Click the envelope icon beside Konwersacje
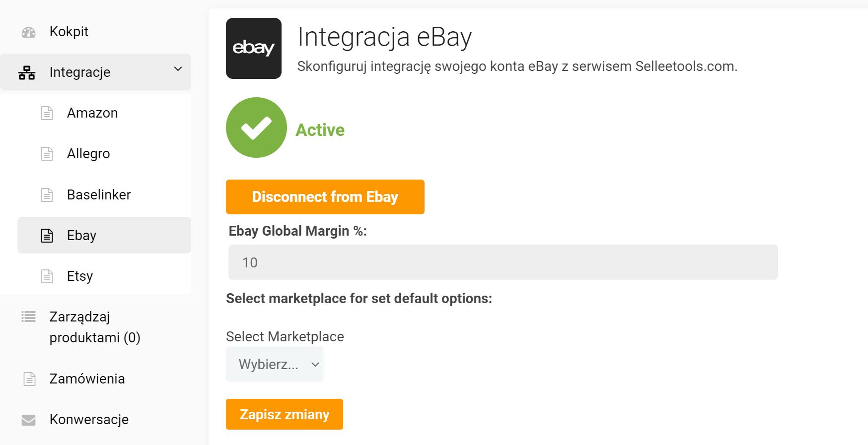The width and height of the screenshot is (868, 445). pos(28,420)
